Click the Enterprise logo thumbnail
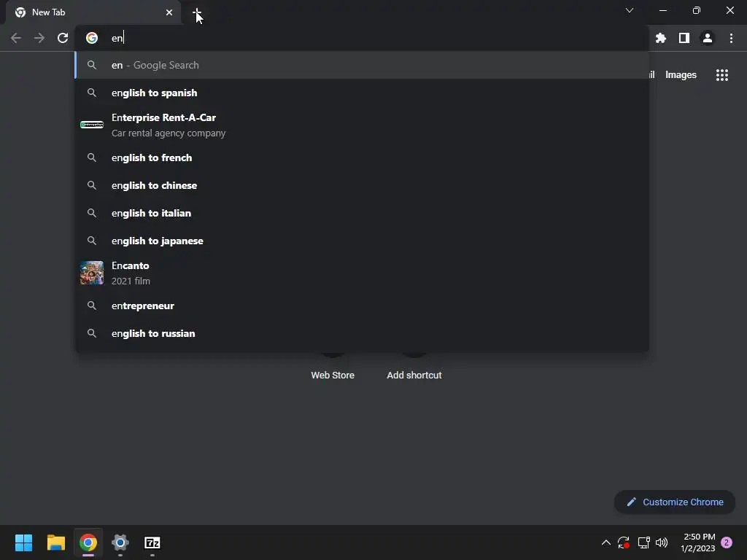The image size is (747, 560). point(92,125)
